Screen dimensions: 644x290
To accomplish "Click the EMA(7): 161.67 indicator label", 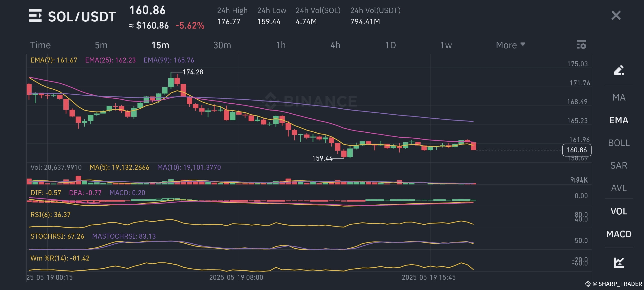I will click(x=53, y=60).
